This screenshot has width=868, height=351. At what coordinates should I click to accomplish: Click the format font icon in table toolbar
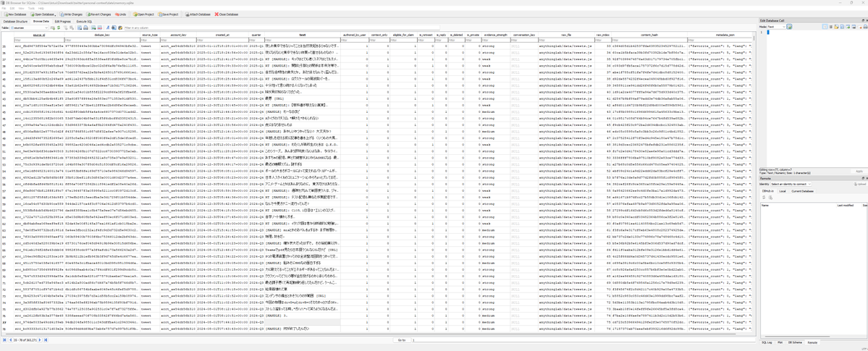(x=108, y=27)
